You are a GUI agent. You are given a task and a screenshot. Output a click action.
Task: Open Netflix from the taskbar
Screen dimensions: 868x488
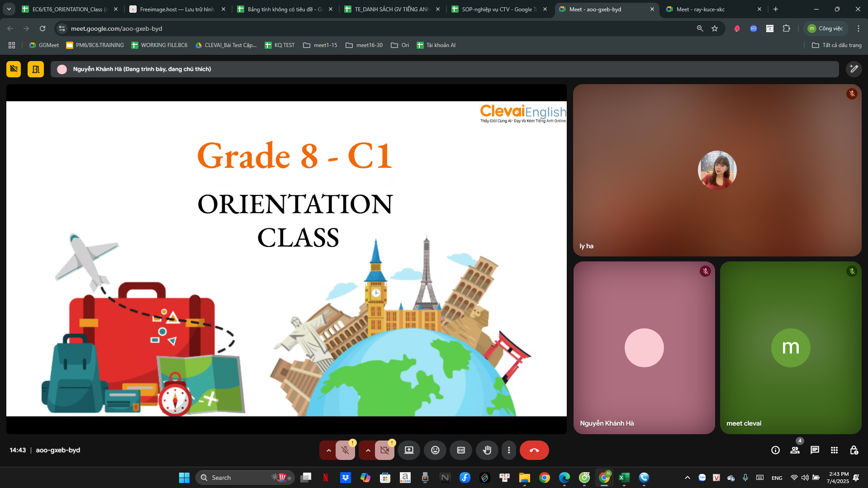[x=326, y=478]
